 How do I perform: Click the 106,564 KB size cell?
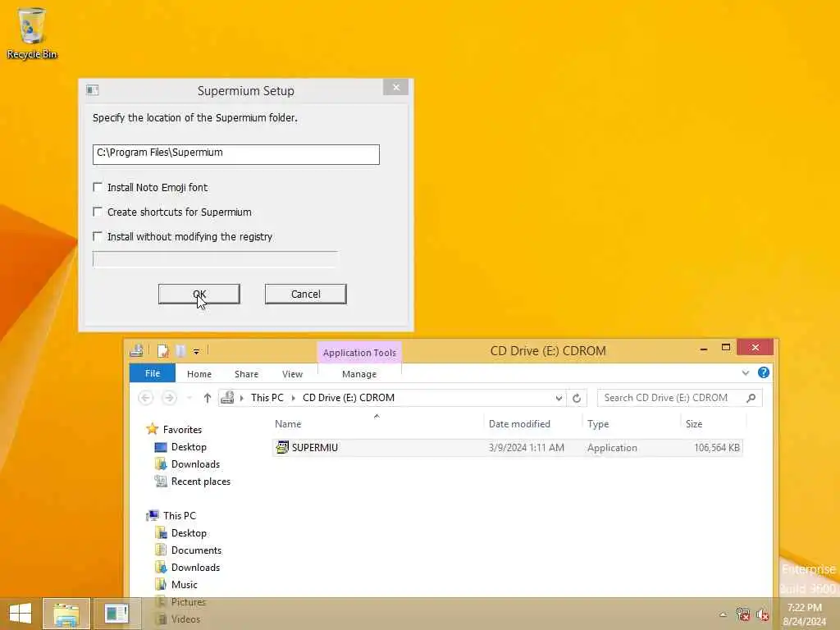pyautogui.click(x=717, y=447)
